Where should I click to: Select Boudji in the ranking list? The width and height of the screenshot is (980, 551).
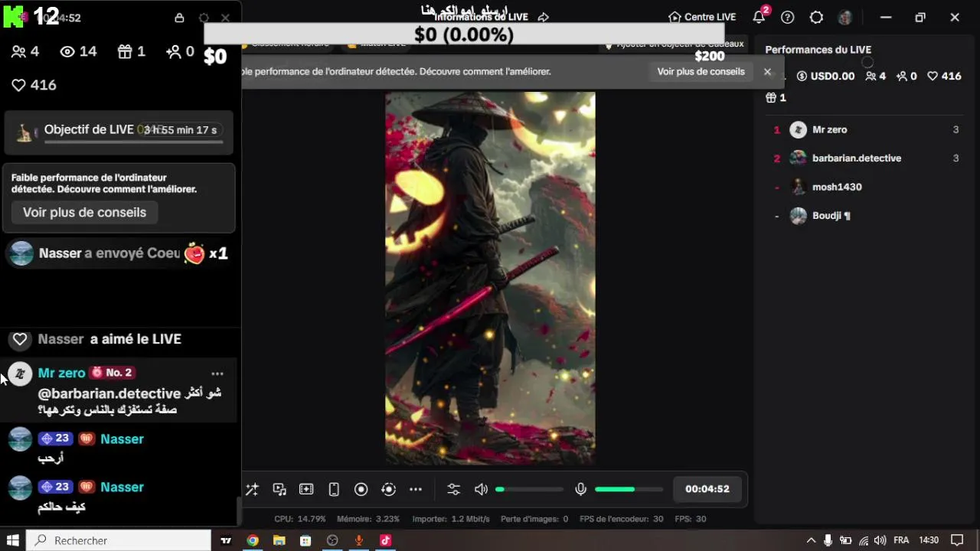pyautogui.click(x=865, y=216)
